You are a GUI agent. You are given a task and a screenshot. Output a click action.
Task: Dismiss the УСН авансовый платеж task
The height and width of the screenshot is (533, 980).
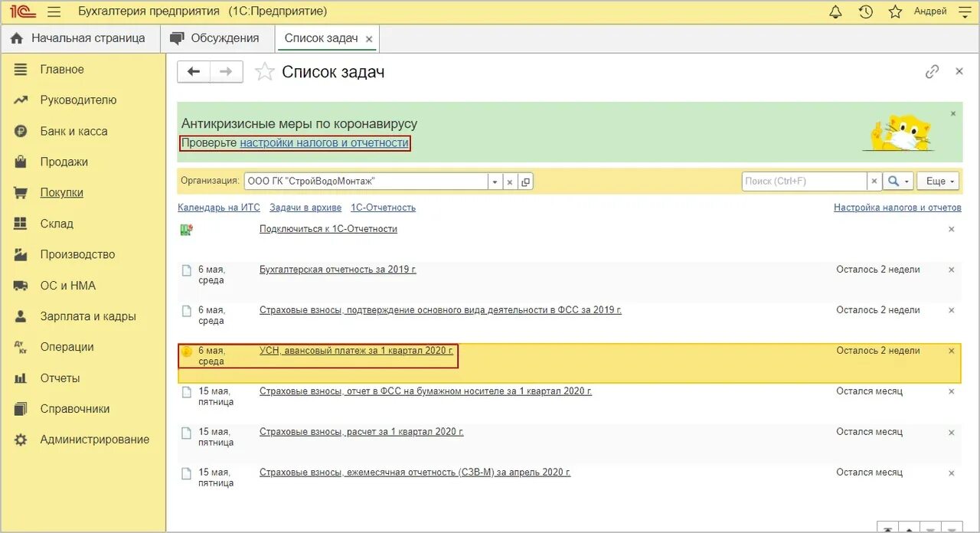[x=952, y=351]
